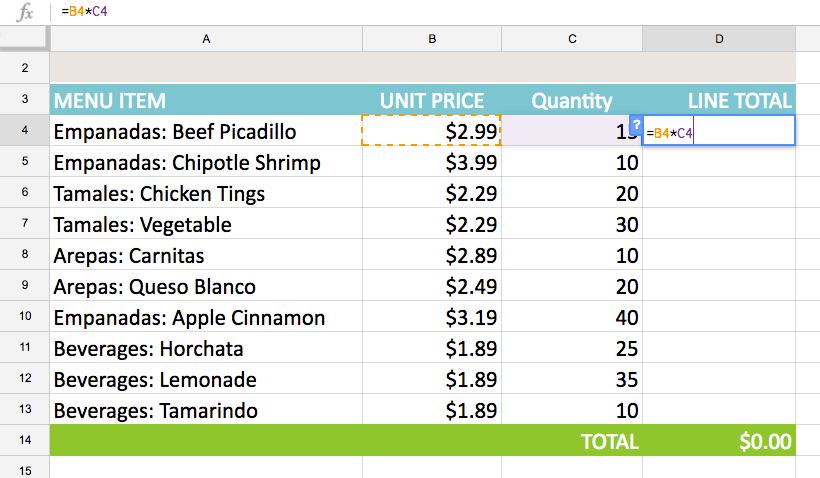
Task: Select the Empanadas: Chipotle Shrimp cell
Action: point(206,163)
